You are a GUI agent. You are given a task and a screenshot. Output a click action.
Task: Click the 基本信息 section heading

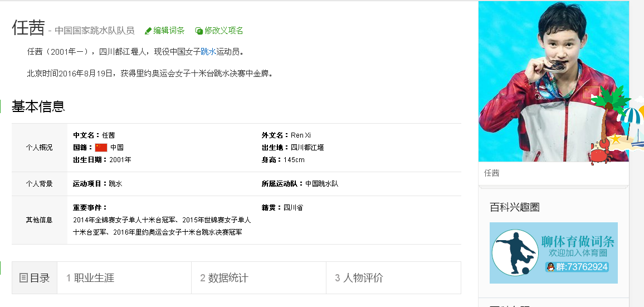38,106
